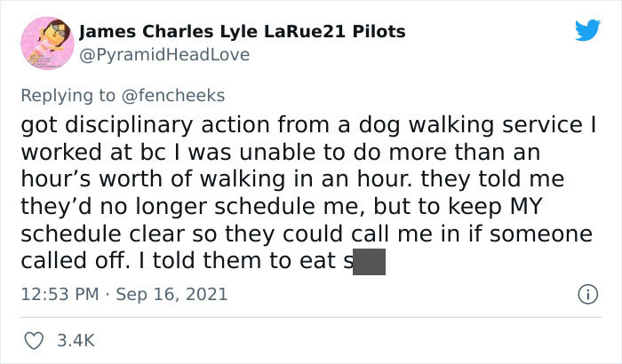Click the blue Twitter bird logo
622x364 pixels.
pos(587,29)
